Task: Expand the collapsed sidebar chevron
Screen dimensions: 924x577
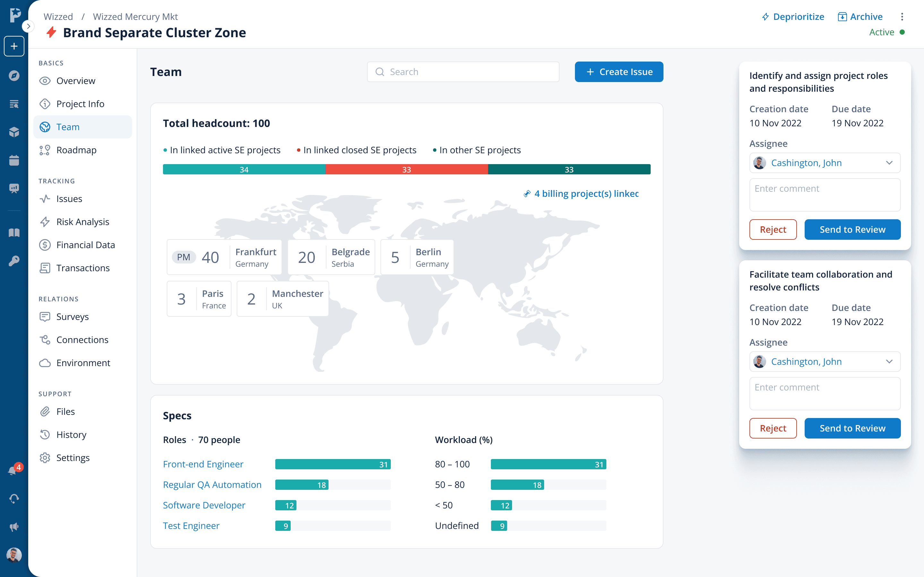Action: click(x=28, y=26)
